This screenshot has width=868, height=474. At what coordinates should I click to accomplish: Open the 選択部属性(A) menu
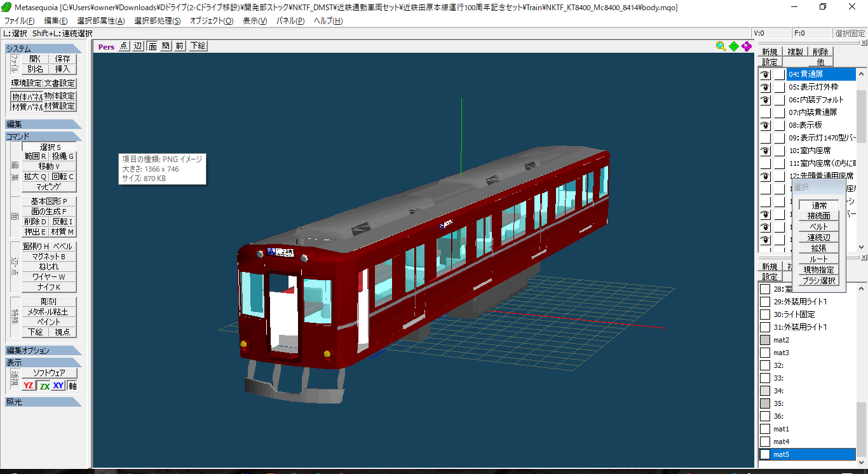click(100, 21)
